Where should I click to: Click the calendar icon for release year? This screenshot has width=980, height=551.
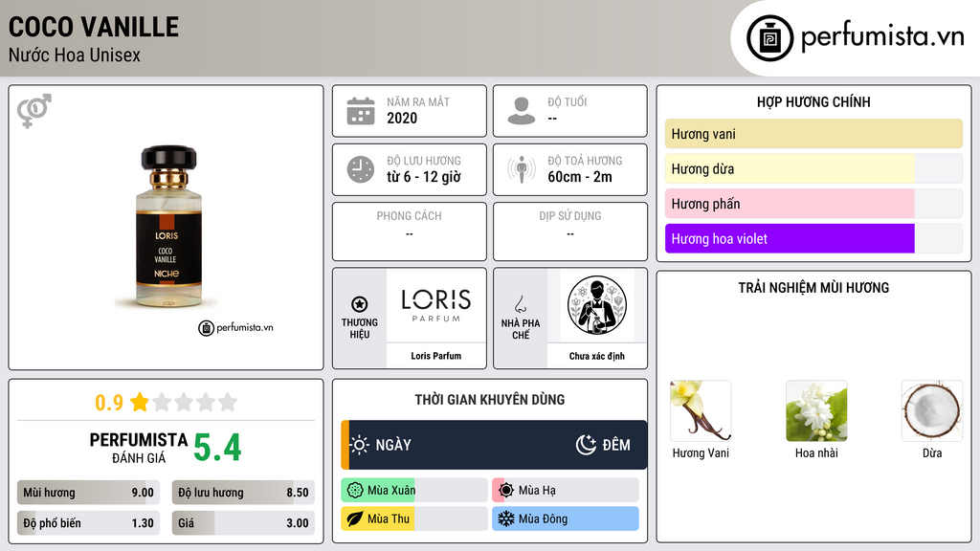tap(361, 111)
